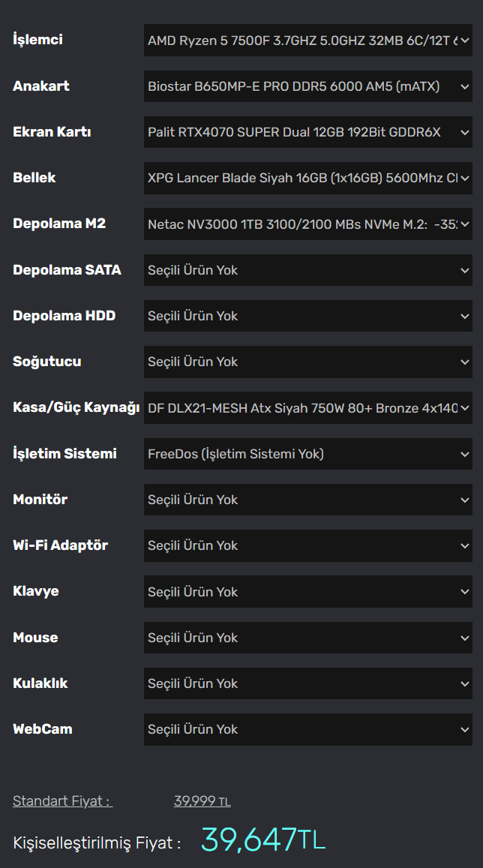Change the İşletim Sistemi FreeDos option
Image resolution: width=483 pixels, height=868 pixels.
point(308,454)
